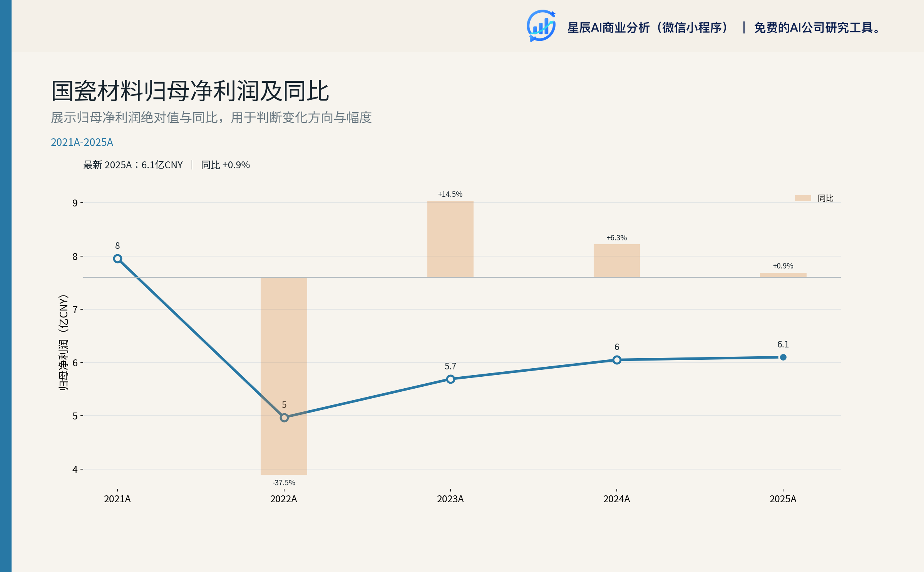Image resolution: width=924 pixels, height=572 pixels.
Task: Click the +6.3% bar label
Action: [617, 238]
